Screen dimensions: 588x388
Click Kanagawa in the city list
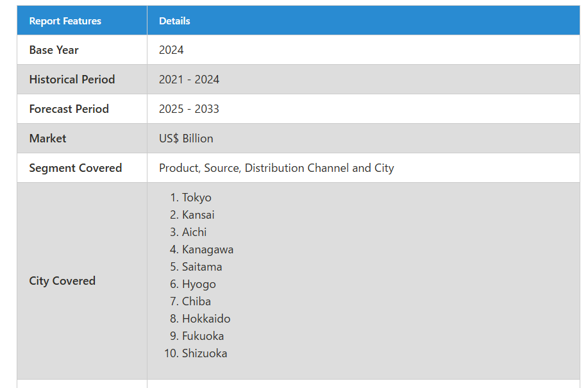[x=208, y=249]
